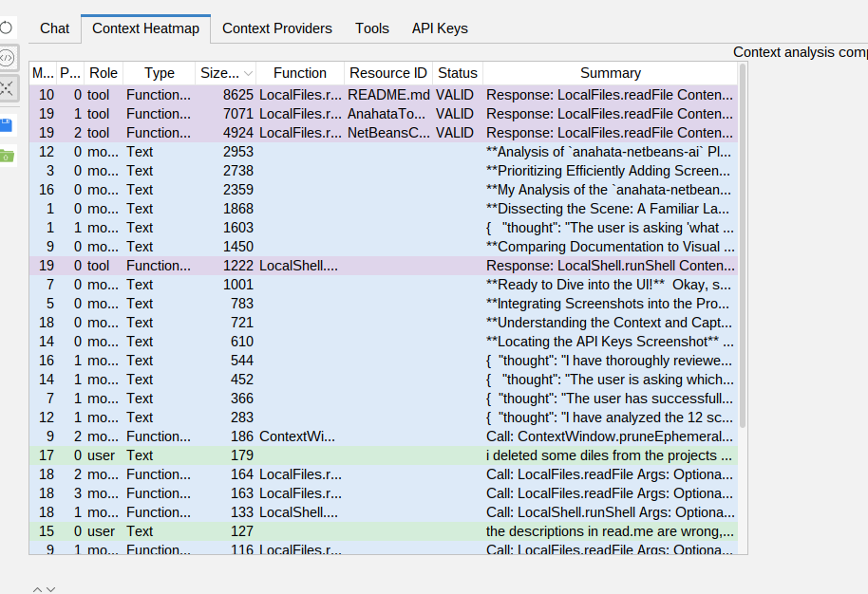Screen dimensions: 868x594
Task: Sort by the Status column header
Action: pyautogui.click(x=458, y=73)
